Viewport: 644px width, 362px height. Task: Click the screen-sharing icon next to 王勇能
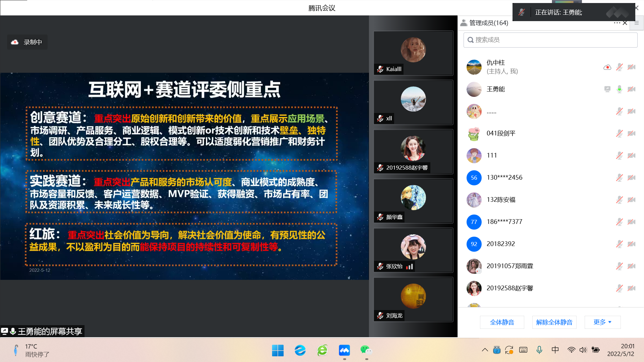click(607, 89)
